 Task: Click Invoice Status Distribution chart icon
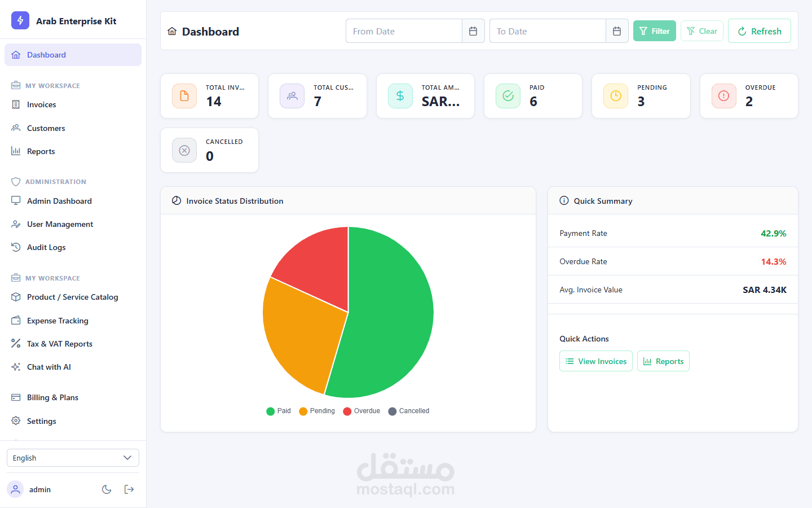pos(176,200)
